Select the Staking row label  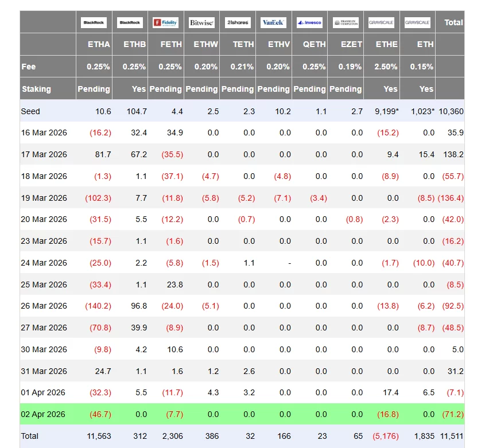coord(36,89)
